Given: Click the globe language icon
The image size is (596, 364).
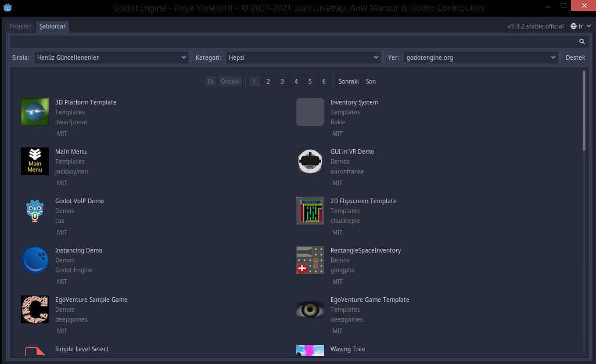Looking at the screenshot, I should click(573, 26).
